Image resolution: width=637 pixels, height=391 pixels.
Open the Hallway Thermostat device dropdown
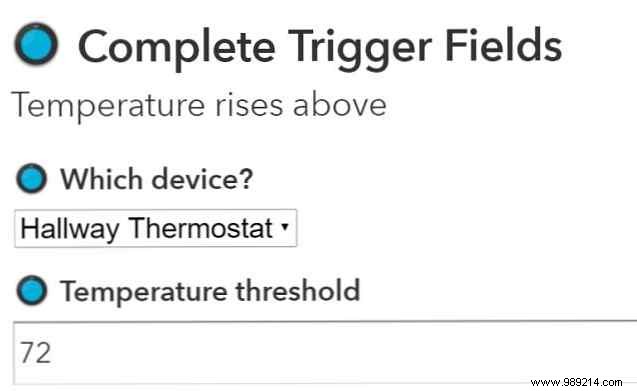point(156,228)
